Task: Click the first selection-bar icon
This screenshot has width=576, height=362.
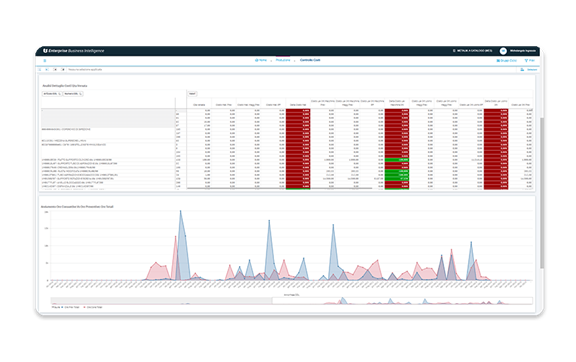Action: point(40,69)
